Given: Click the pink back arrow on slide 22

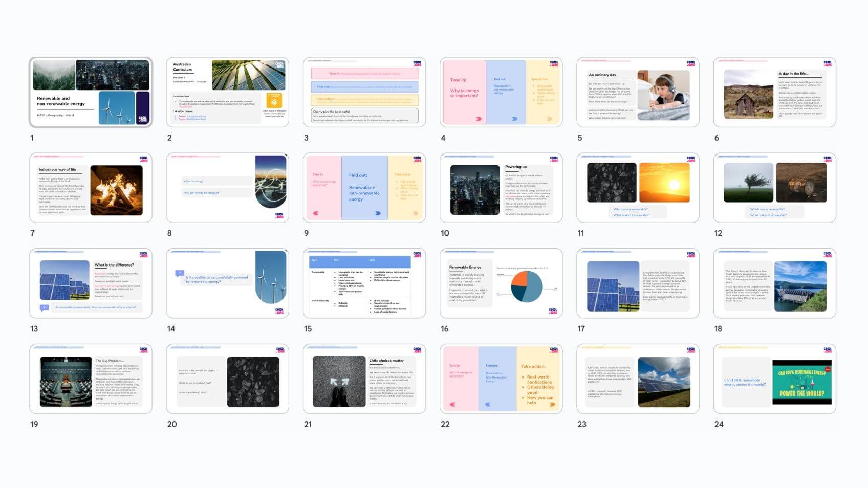Looking at the screenshot, I should (x=452, y=404).
